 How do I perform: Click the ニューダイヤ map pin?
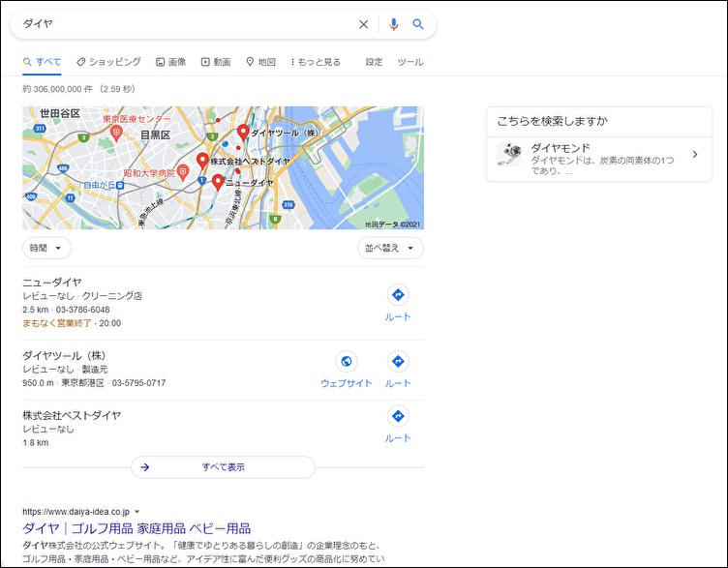click(218, 182)
